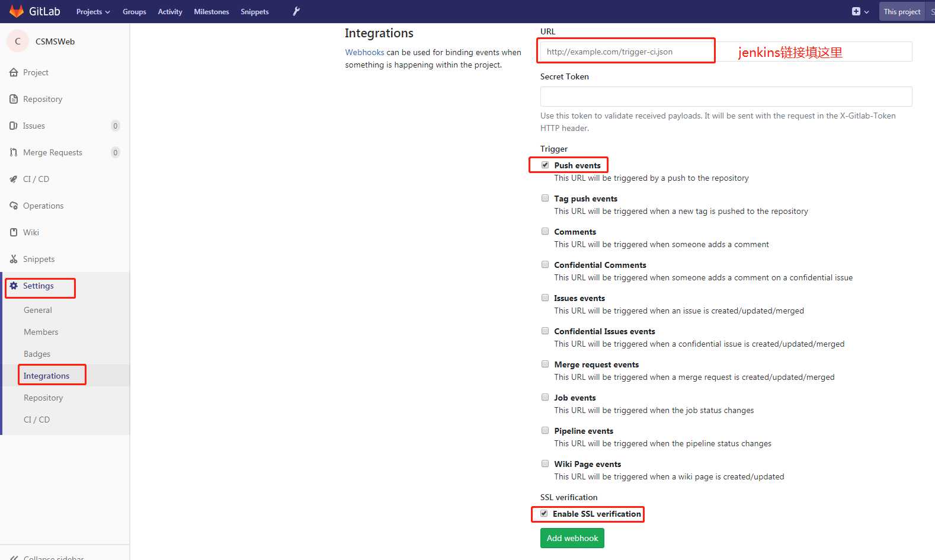Screen dimensions: 935x560
Task: Select Integrations under Settings
Action: click(x=46, y=376)
